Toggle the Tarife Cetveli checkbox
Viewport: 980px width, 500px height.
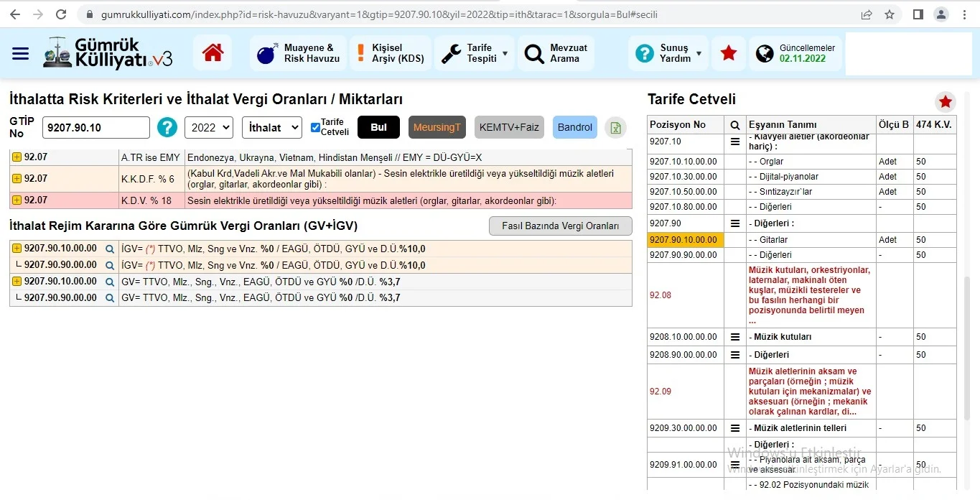coord(315,128)
